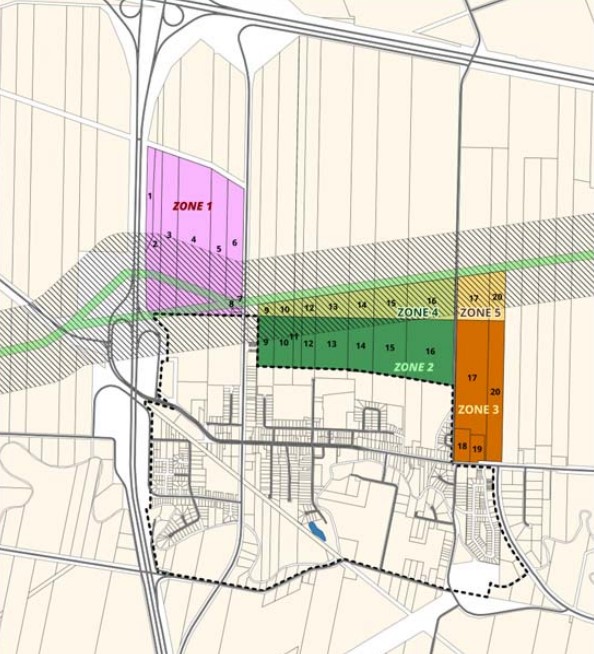Viewport: 594px width, 654px height.
Task: Select lot 16 in dark green Zone 2
Action: [x=430, y=351]
